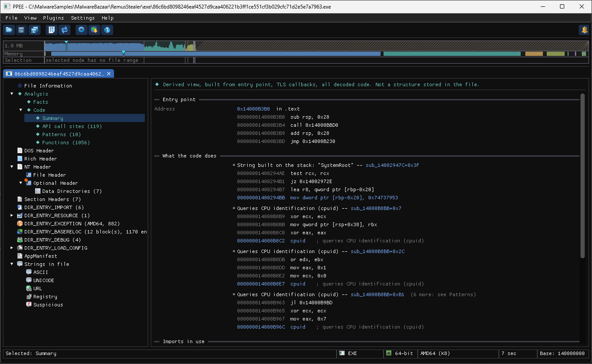Image resolution: width=592 pixels, height=364 pixels.
Task: Open the hex view toolbar icon
Action: 52,30
